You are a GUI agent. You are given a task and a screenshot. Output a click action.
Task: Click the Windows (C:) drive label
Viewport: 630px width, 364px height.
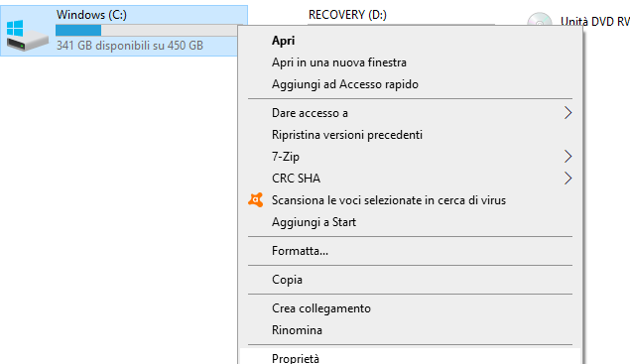[x=91, y=15]
